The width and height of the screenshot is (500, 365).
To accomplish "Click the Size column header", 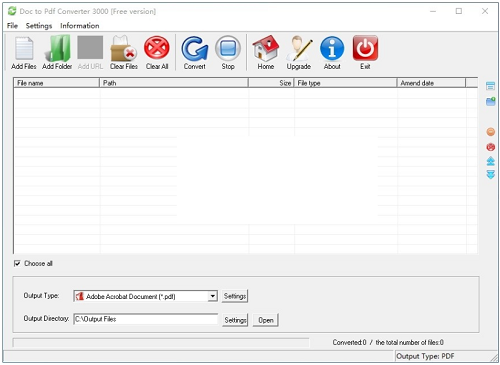I will point(271,83).
